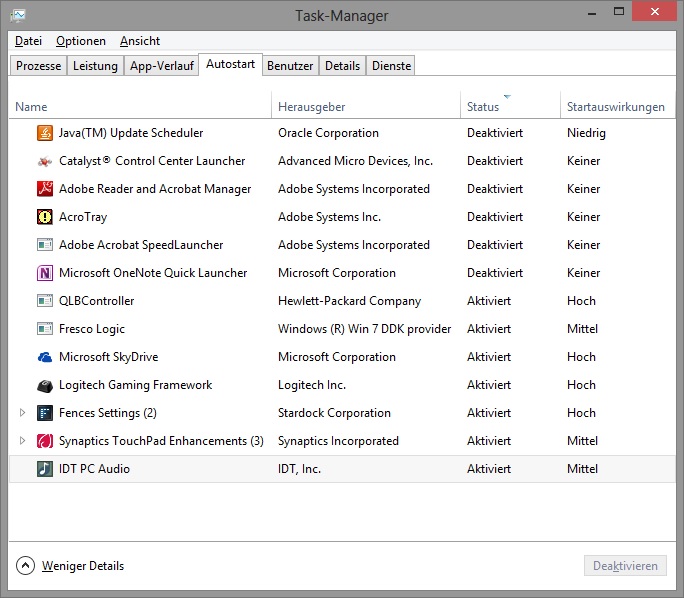Select Logitech Gaming Framework entry name
Screen dimensions: 684x598
coord(135,385)
